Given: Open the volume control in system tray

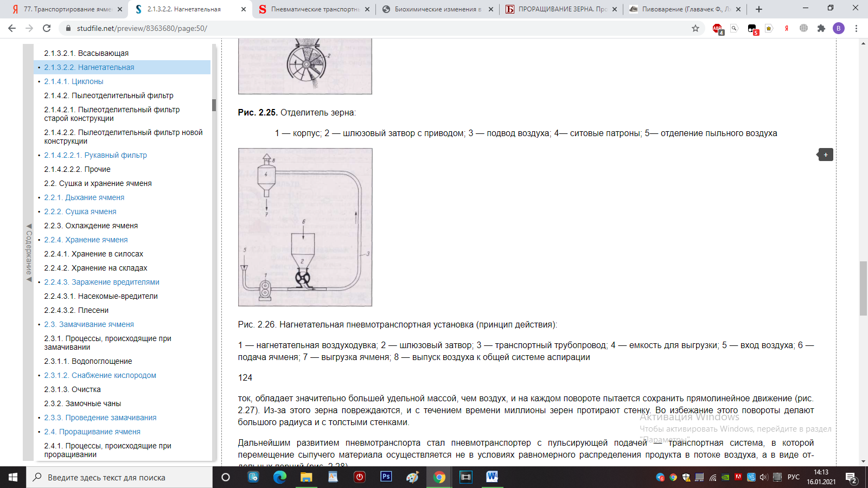Looking at the screenshot, I should [x=764, y=477].
